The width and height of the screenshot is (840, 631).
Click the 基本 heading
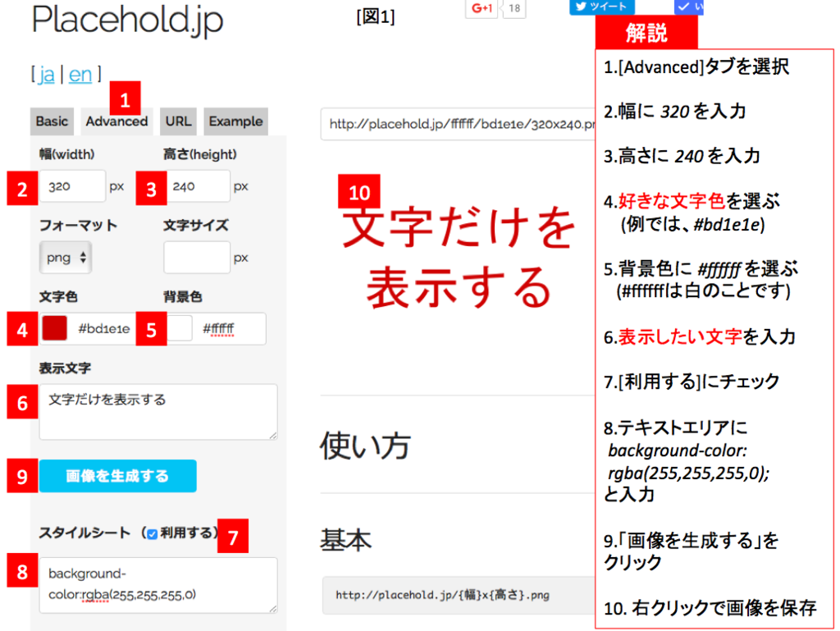click(x=345, y=540)
